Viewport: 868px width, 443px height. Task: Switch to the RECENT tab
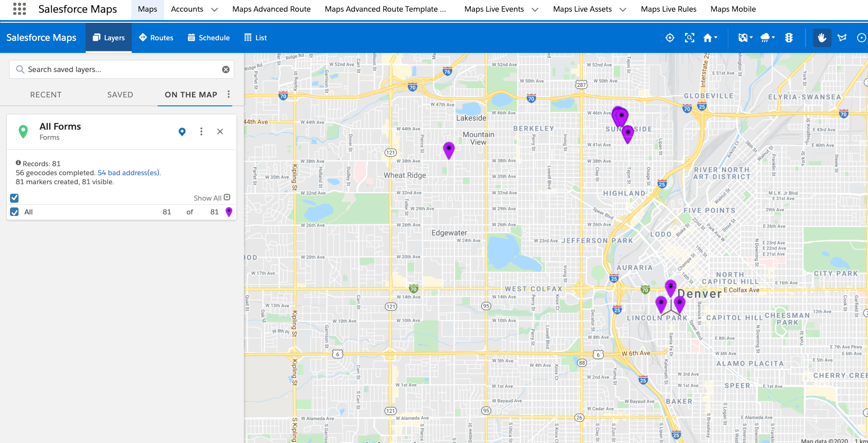(46, 95)
